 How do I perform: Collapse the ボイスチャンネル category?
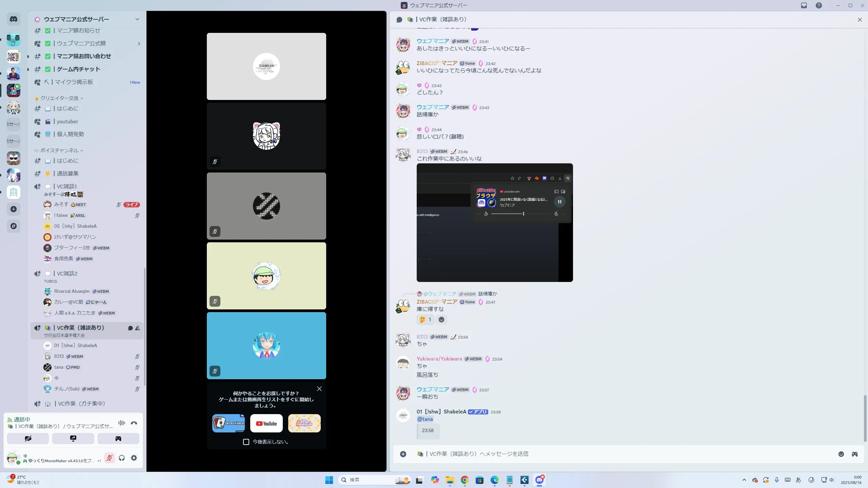59,150
